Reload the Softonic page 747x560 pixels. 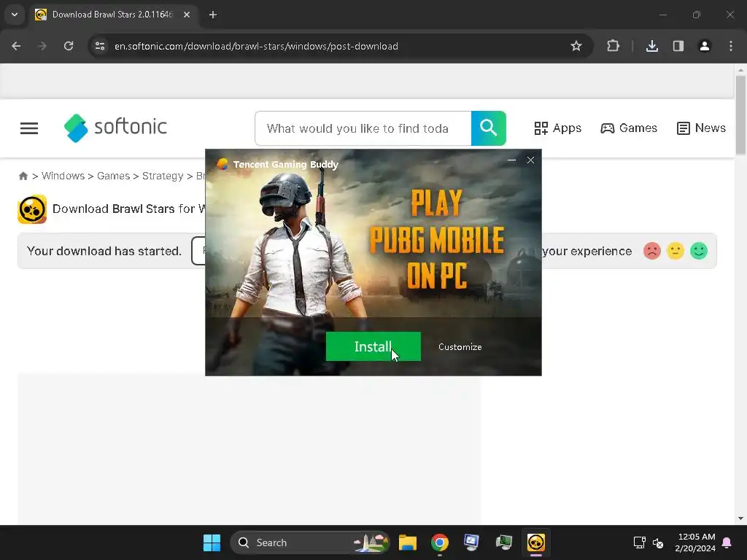click(69, 46)
